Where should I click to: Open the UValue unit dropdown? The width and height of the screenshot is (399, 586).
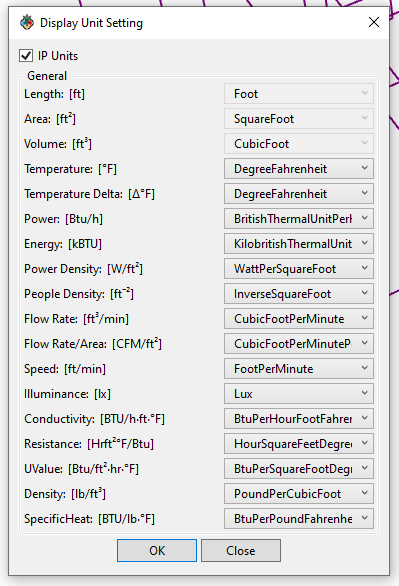299,469
